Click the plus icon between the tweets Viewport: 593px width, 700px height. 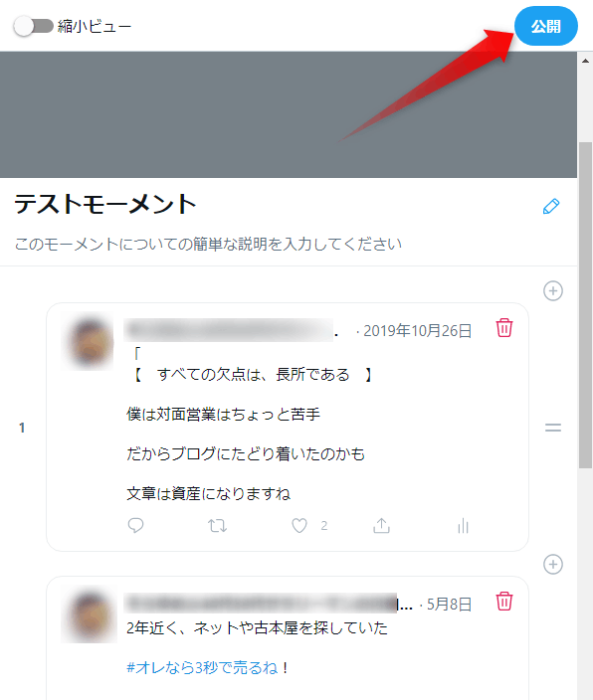[x=553, y=565]
